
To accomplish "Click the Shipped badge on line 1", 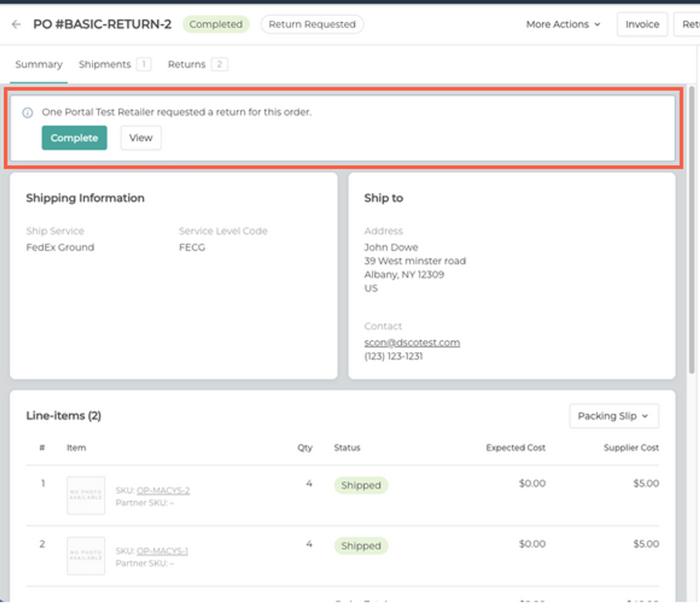I will [361, 485].
